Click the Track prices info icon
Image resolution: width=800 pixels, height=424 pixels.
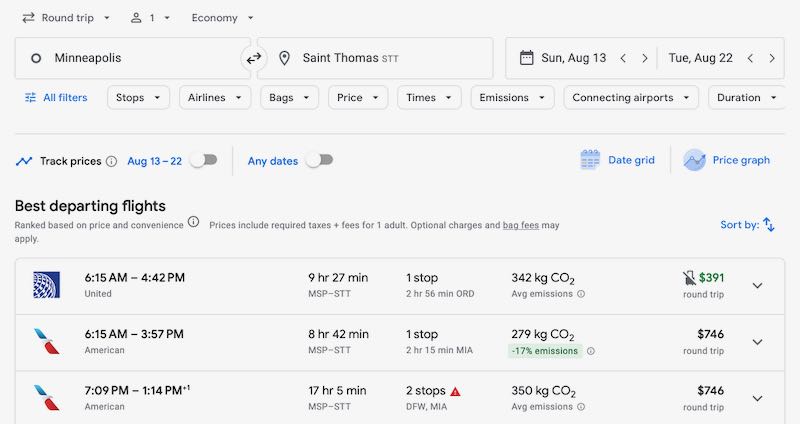click(111, 161)
